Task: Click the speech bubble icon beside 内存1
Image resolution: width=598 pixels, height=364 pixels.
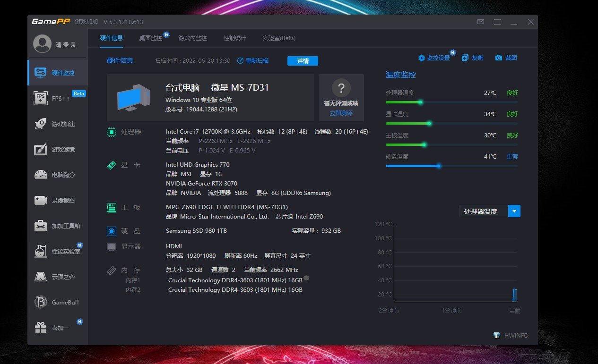Action: (306, 278)
